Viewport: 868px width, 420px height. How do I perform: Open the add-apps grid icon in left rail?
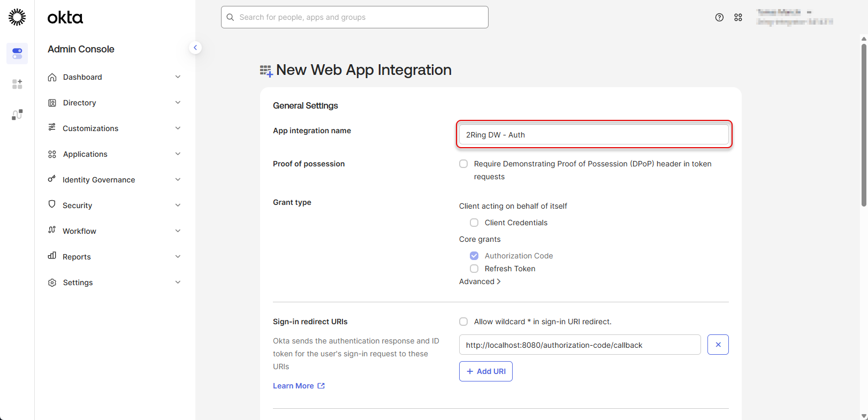pos(17,84)
